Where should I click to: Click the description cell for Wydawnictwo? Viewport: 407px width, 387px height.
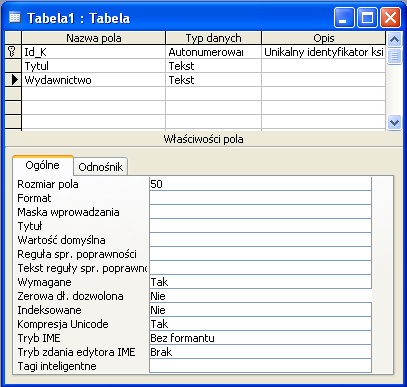pyautogui.click(x=324, y=80)
